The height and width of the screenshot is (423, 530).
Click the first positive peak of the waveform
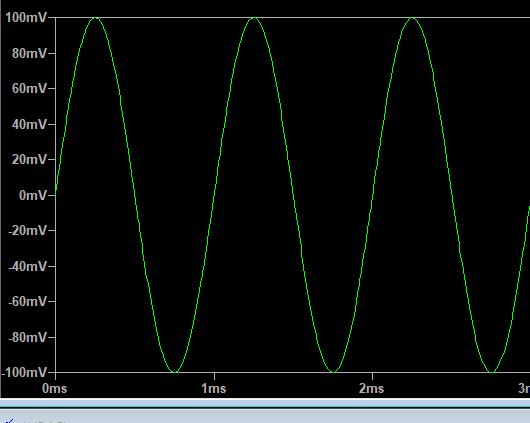[96, 18]
